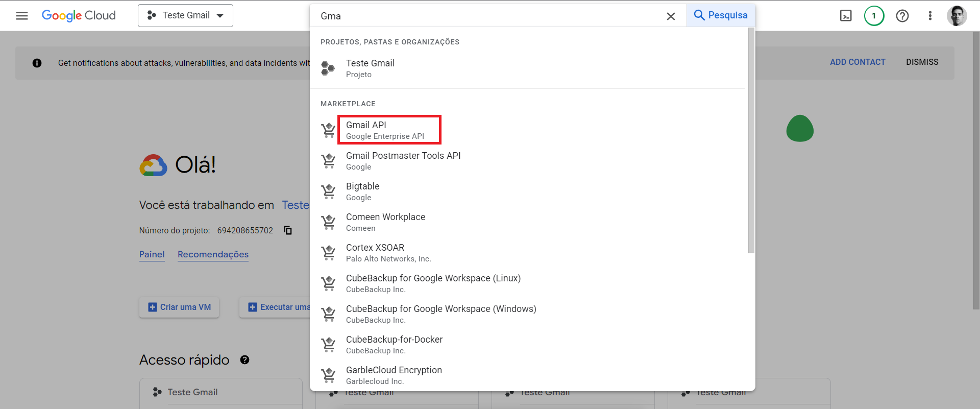Open the notifications badge showing 1

(x=874, y=16)
